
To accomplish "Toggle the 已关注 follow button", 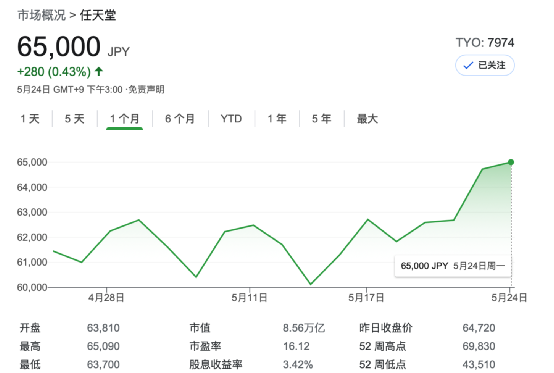I will click(x=485, y=65).
